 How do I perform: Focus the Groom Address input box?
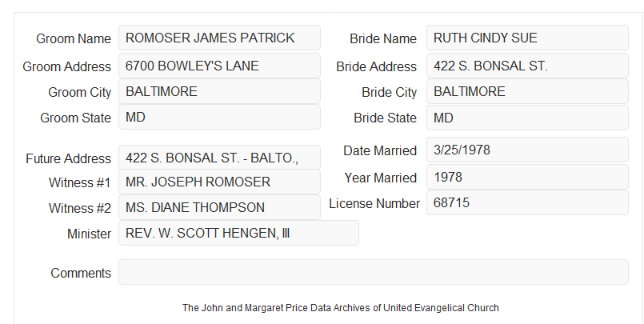tap(219, 66)
